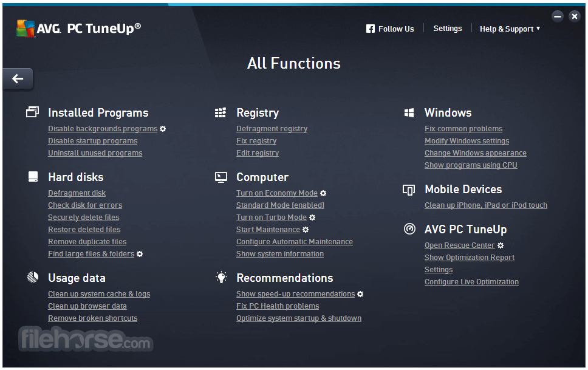Screen dimensions: 588x370
Task: Click gear icon beside Show speed-up recommendations
Action: click(x=360, y=294)
